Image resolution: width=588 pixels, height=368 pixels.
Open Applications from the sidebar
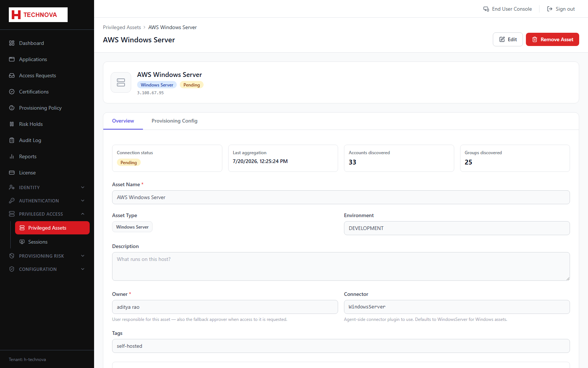point(47,59)
